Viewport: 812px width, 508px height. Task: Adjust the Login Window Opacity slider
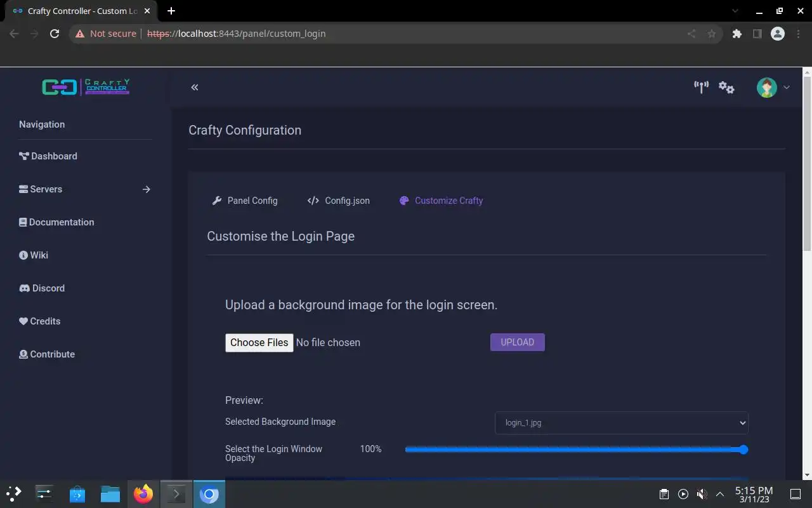[x=576, y=450]
